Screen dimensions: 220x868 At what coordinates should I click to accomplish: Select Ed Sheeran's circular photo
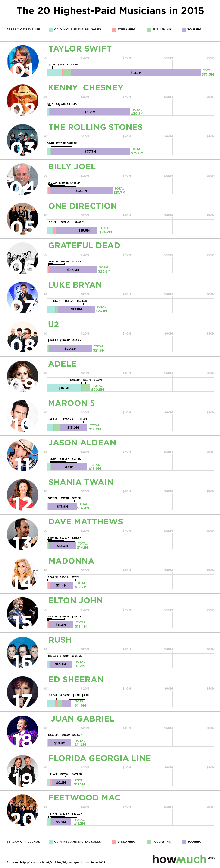(22, 691)
